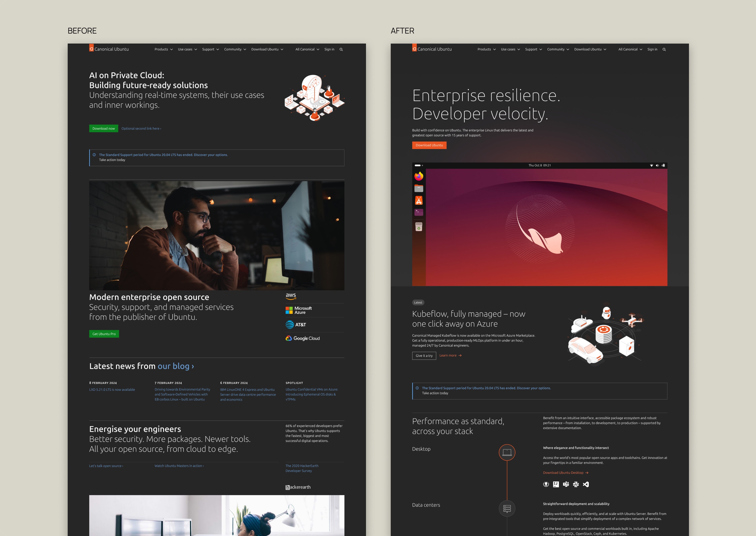Select the Data centers server circle icon

[507, 509]
